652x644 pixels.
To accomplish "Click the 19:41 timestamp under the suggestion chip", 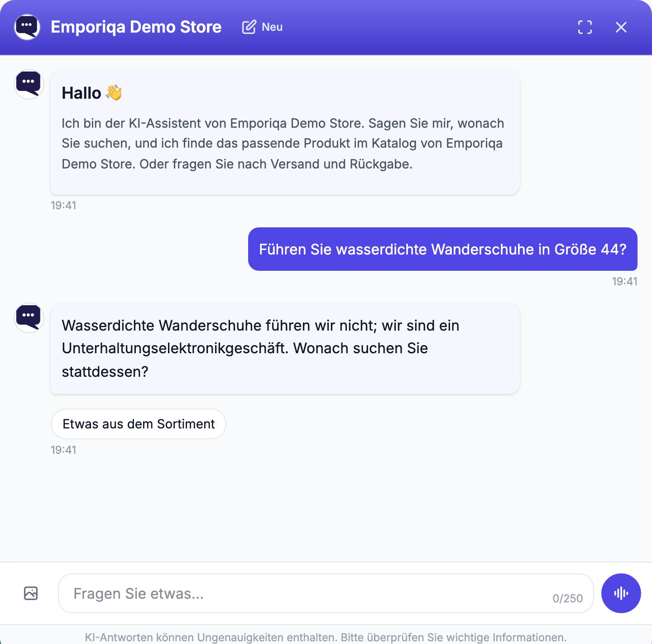I will click(x=63, y=450).
